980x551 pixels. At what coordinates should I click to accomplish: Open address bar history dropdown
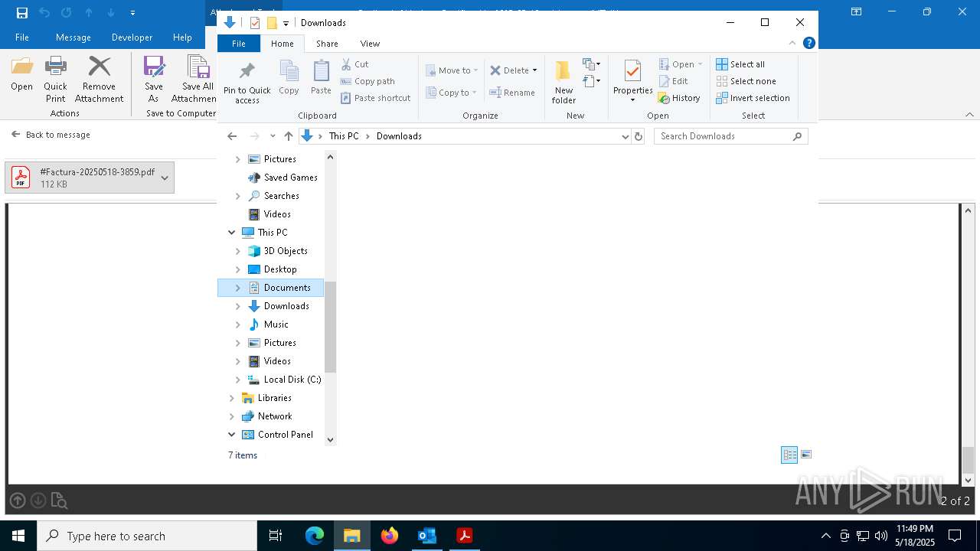[626, 136]
